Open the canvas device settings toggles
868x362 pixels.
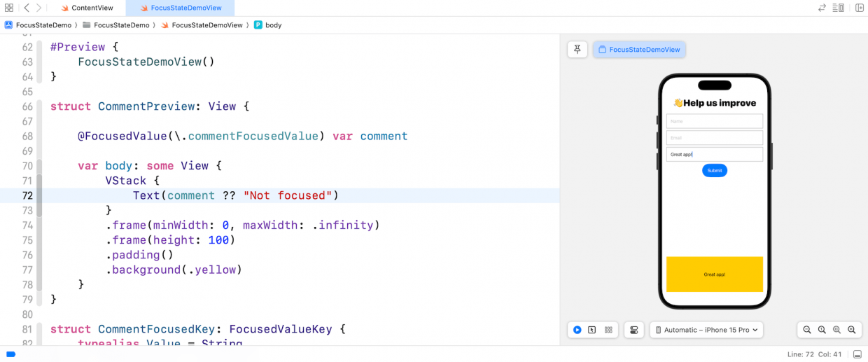(634, 330)
